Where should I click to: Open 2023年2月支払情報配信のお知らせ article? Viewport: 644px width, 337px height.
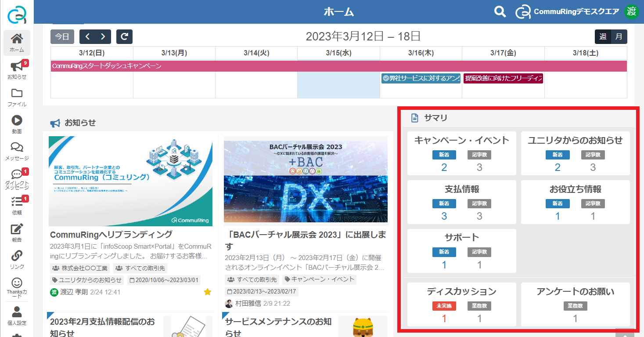(102, 327)
